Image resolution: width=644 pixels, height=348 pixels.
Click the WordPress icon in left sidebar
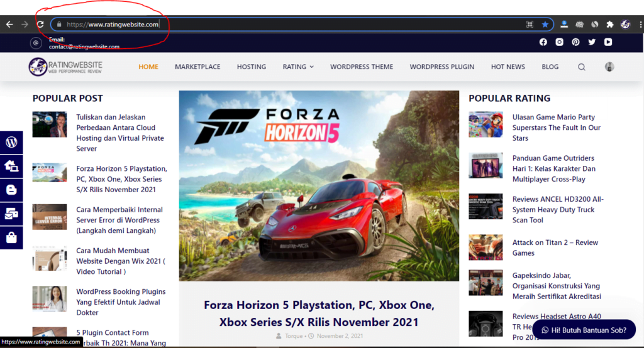pos(11,143)
